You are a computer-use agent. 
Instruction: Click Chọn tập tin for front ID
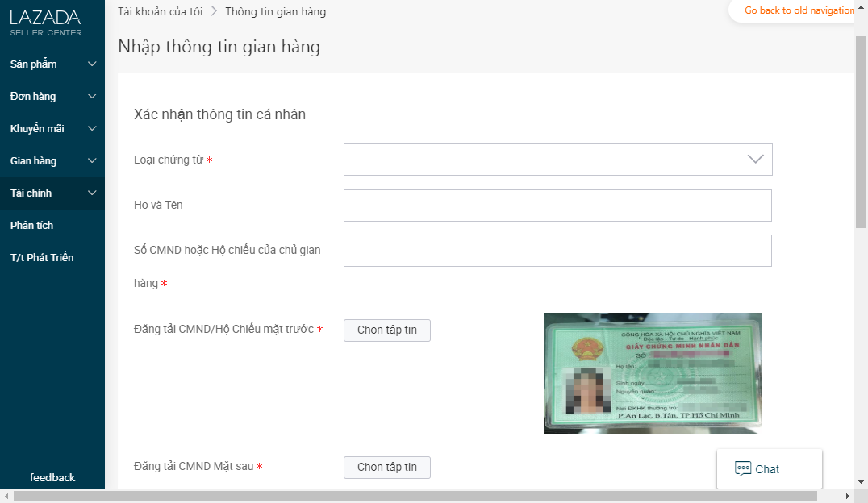pyautogui.click(x=387, y=330)
